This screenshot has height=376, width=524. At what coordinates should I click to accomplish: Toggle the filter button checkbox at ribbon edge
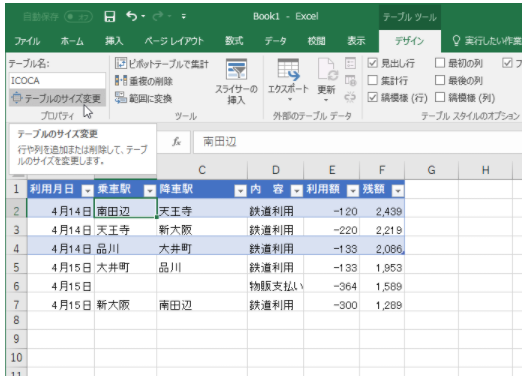tap(507, 63)
